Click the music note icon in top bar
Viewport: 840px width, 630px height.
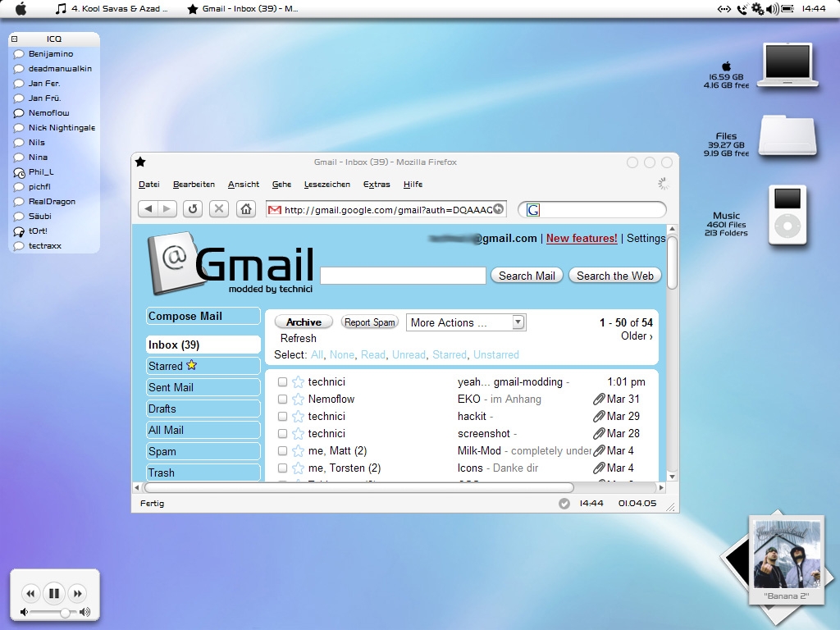(61, 8)
